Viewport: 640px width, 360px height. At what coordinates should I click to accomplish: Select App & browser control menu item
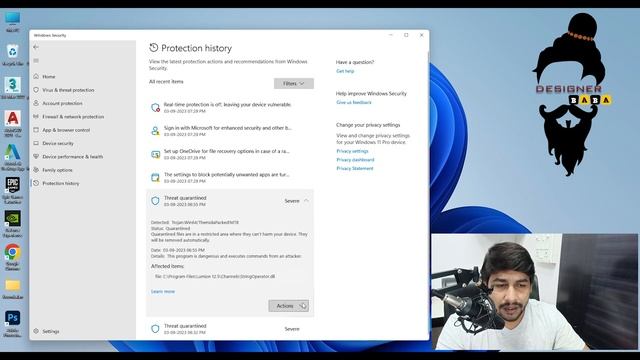66,130
